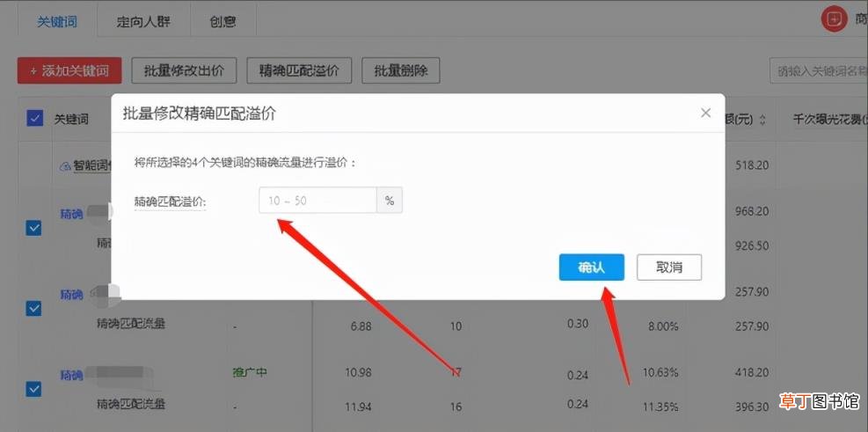Toggle checkbox of the keyword row showing 968.20
The image size is (868, 432).
[33, 228]
